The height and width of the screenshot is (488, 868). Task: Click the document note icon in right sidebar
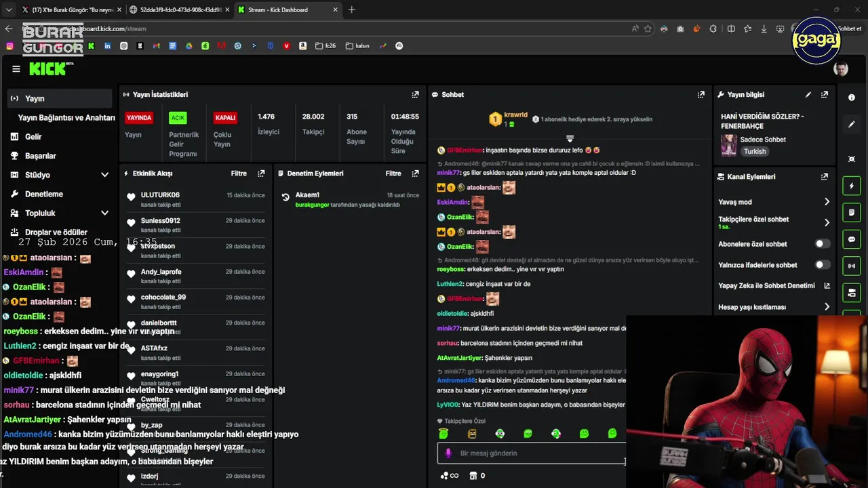pyautogui.click(x=852, y=213)
